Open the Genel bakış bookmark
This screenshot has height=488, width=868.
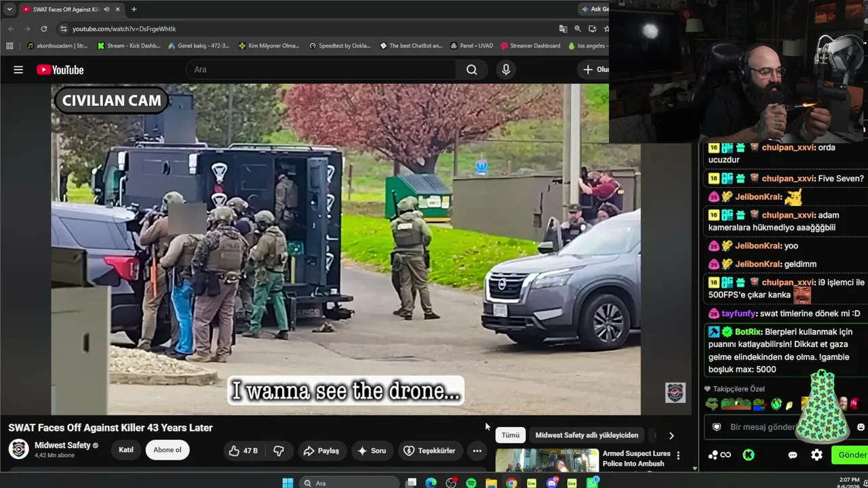199,46
